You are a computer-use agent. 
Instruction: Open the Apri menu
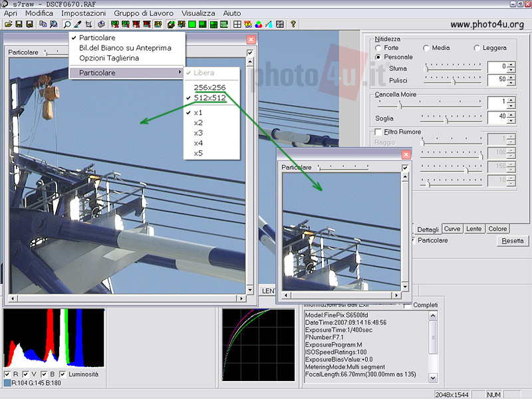click(11, 13)
